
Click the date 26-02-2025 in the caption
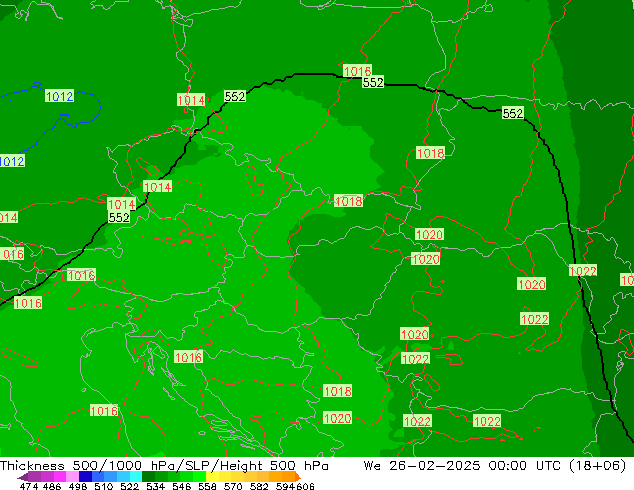[435, 466]
